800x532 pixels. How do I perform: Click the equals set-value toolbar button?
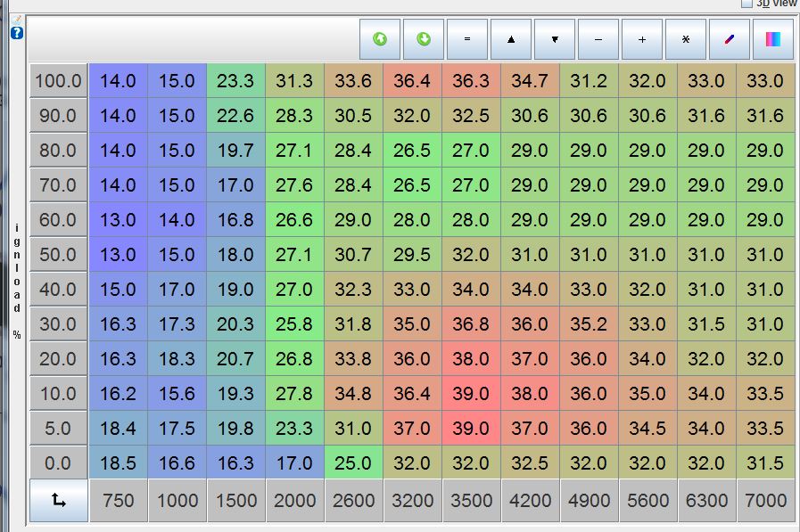coord(467,39)
